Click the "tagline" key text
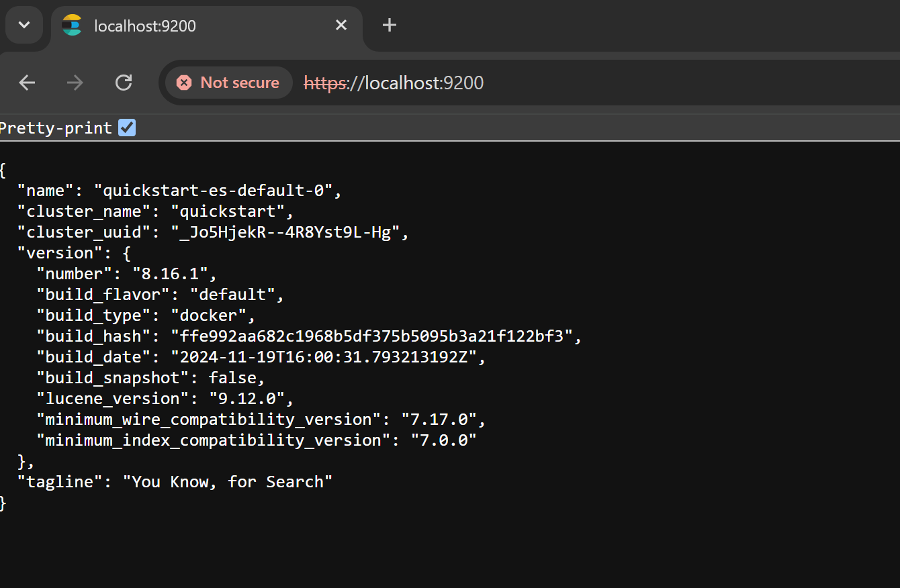The height and width of the screenshot is (588, 900). [x=60, y=482]
